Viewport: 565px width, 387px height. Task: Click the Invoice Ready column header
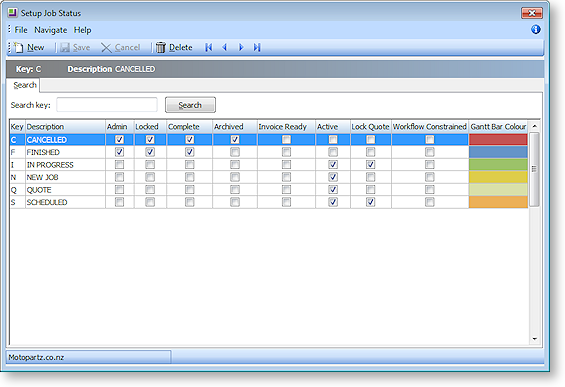coord(286,127)
